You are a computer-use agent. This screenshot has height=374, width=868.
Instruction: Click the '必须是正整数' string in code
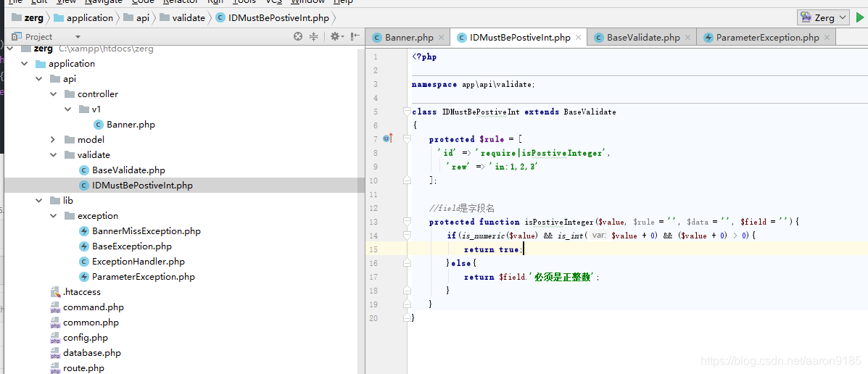tap(563, 277)
